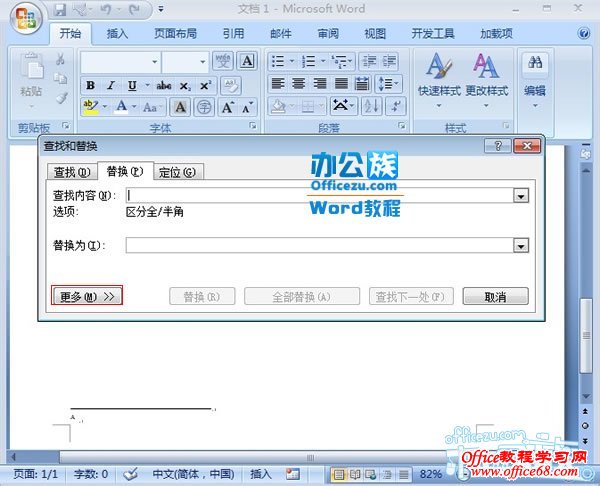Select the 定位(G) tab in dialog

pyautogui.click(x=178, y=172)
